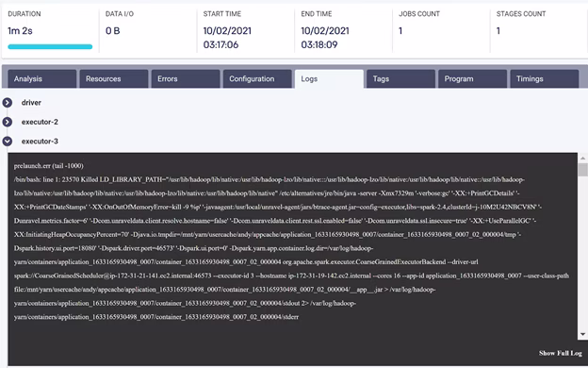The image size is (588, 368).
Task: Expand the driver log section
Action: (8, 103)
